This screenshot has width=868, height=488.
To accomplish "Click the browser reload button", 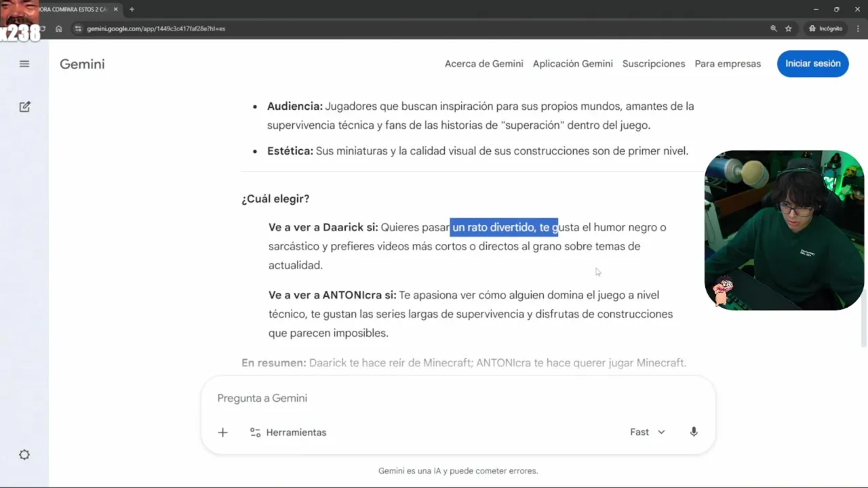I will (42, 28).
